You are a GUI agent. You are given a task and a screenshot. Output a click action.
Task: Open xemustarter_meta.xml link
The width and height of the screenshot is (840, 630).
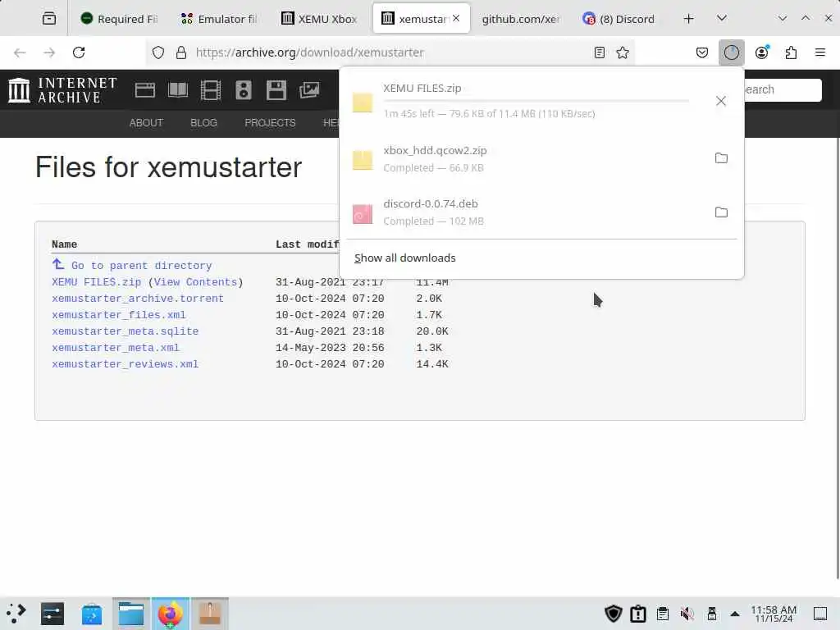115,348
